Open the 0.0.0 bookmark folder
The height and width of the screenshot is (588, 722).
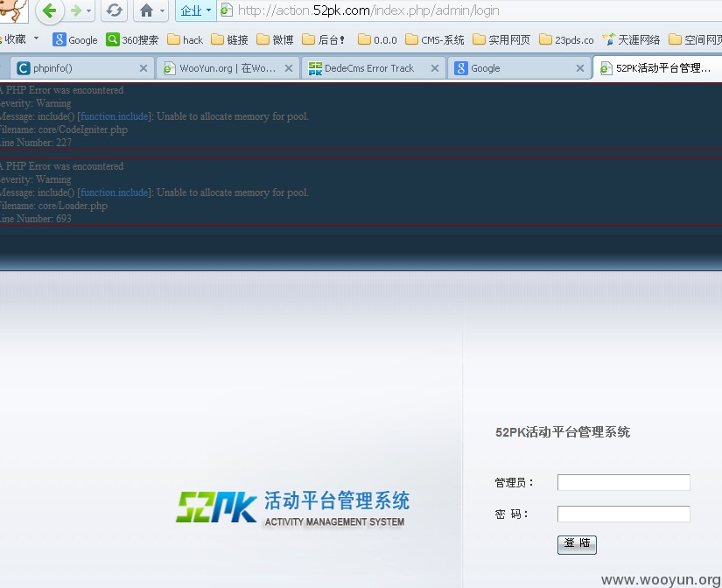377,39
